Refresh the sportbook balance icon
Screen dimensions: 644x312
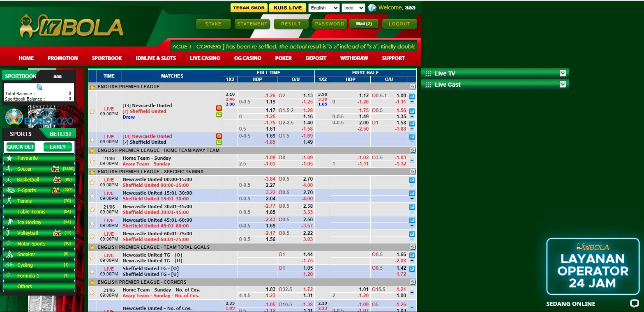click(x=39, y=87)
